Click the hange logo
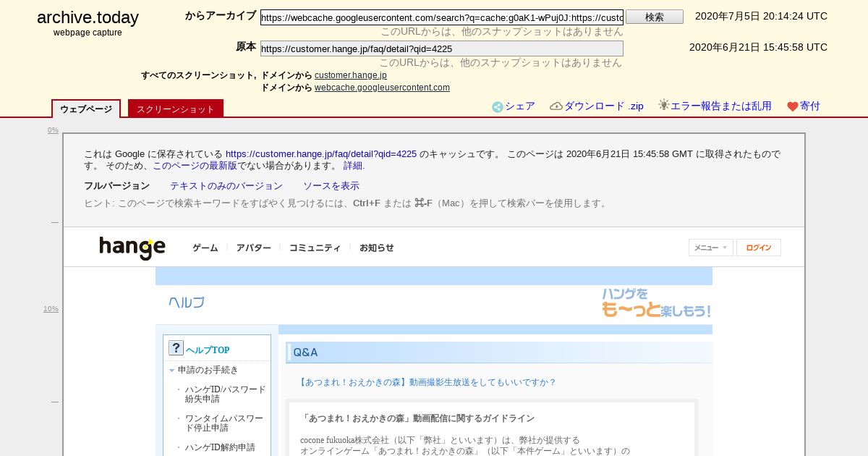 [x=132, y=248]
